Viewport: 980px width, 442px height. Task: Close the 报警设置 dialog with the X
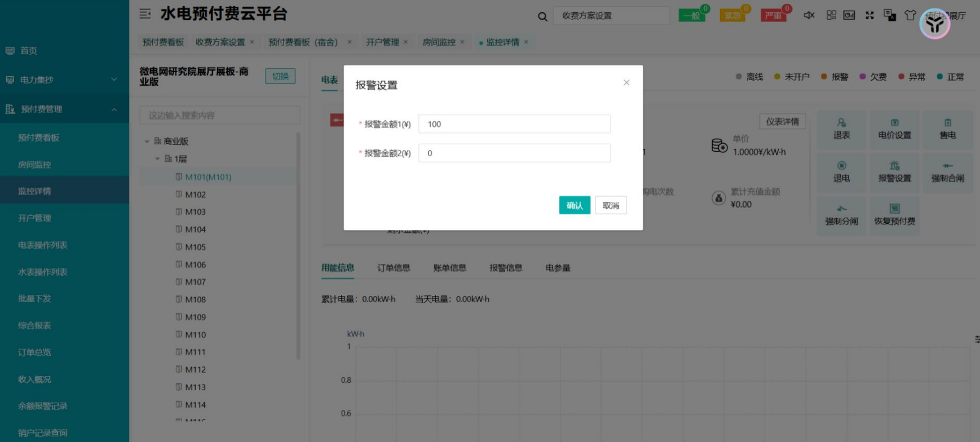(626, 82)
